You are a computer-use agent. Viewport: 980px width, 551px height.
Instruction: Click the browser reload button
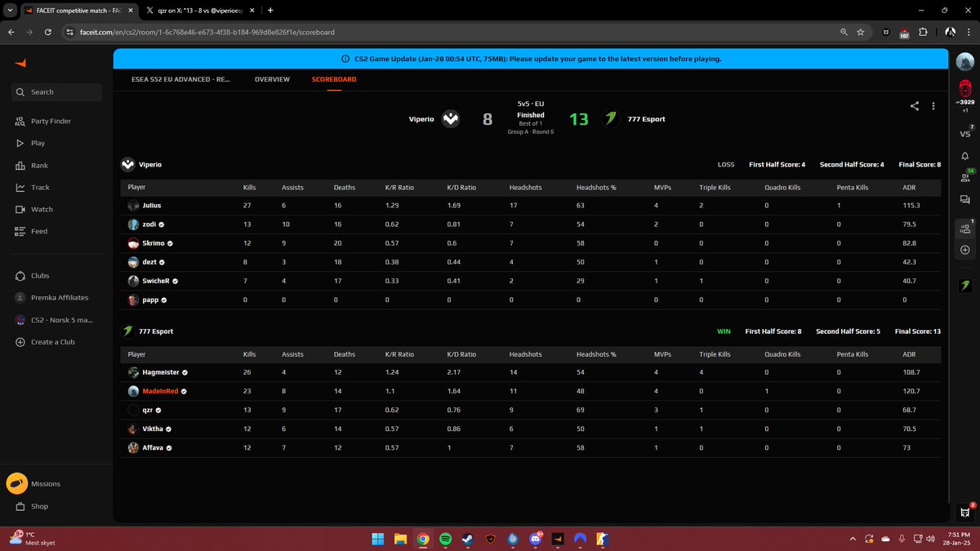[x=49, y=32]
